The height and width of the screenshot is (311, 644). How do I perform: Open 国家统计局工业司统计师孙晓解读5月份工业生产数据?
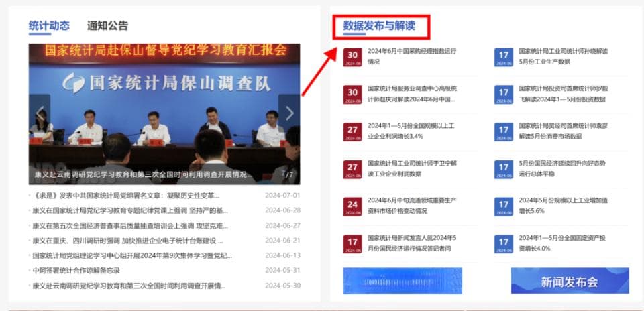563,56
